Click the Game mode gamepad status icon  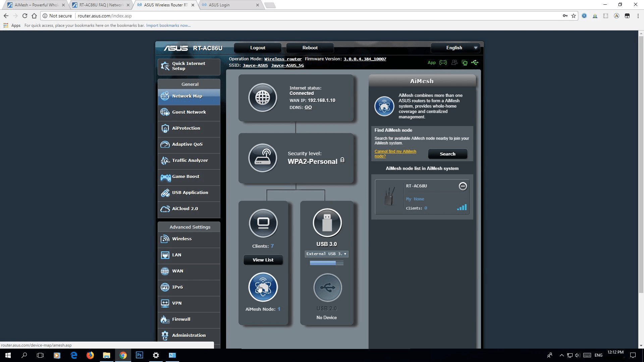click(x=443, y=63)
